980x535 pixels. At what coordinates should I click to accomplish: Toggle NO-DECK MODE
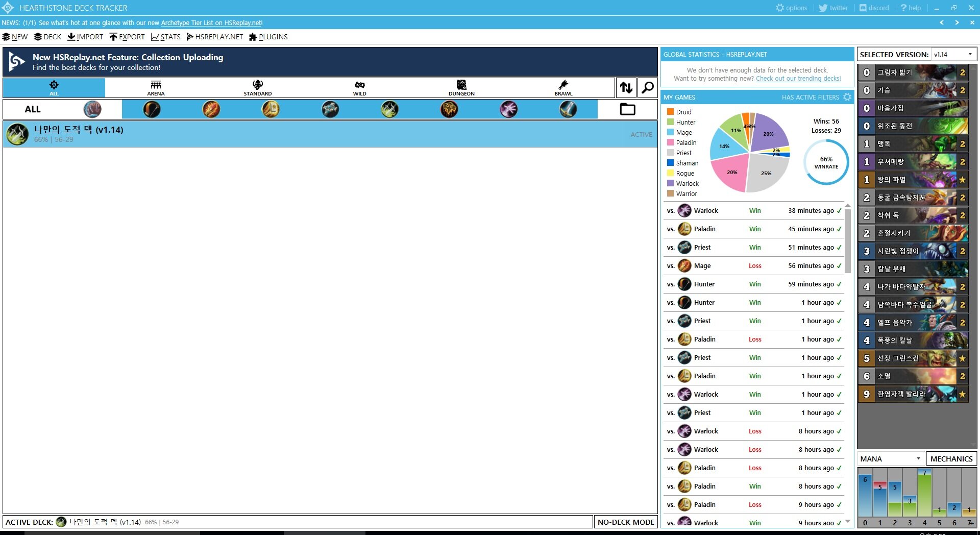click(x=626, y=522)
